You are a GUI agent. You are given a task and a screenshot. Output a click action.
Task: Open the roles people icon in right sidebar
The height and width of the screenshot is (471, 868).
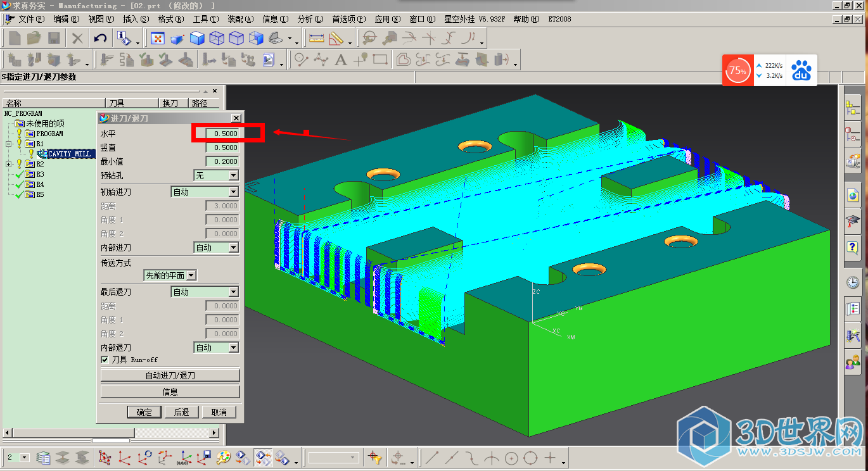[853, 363]
